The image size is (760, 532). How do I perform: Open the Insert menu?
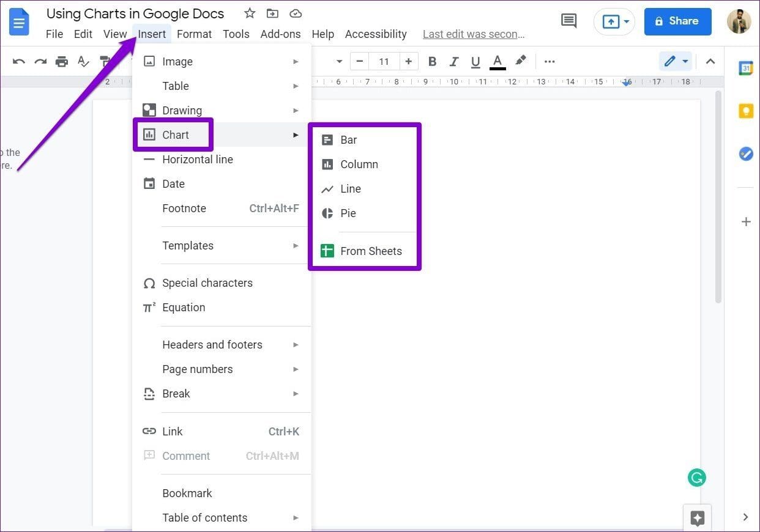152,34
